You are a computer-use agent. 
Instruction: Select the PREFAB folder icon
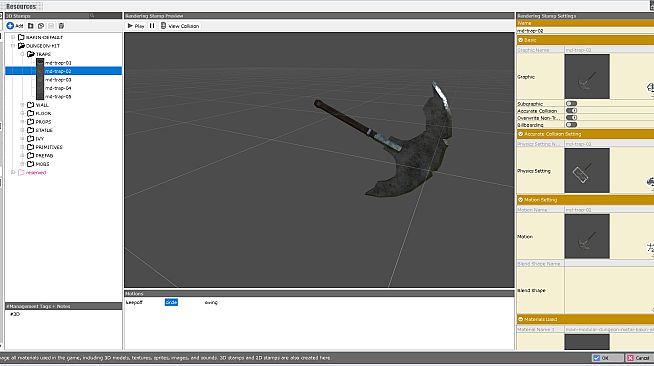(30, 155)
